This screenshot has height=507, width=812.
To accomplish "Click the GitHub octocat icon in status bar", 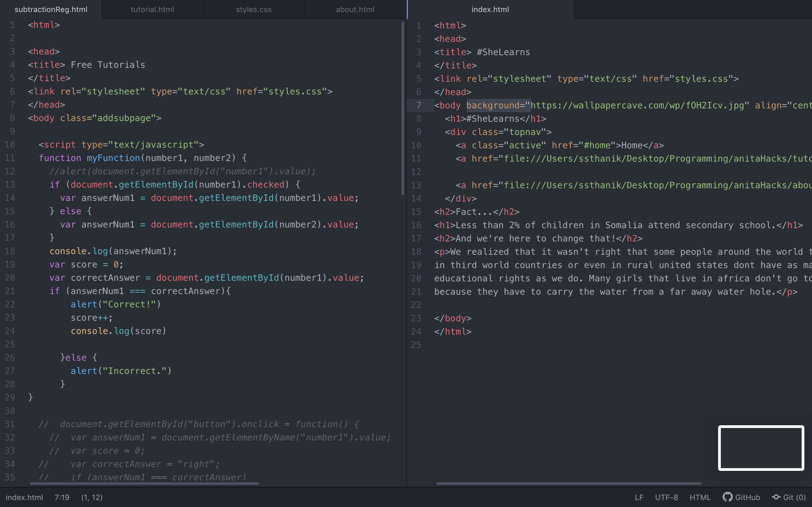I will click(x=727, y=497).
